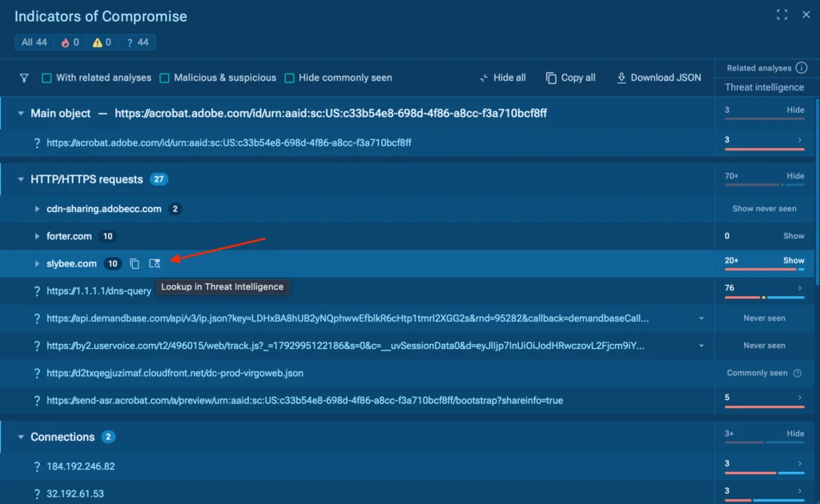Click Hide in Main object row
Screen dimensions: 820x504
[795, 110]
